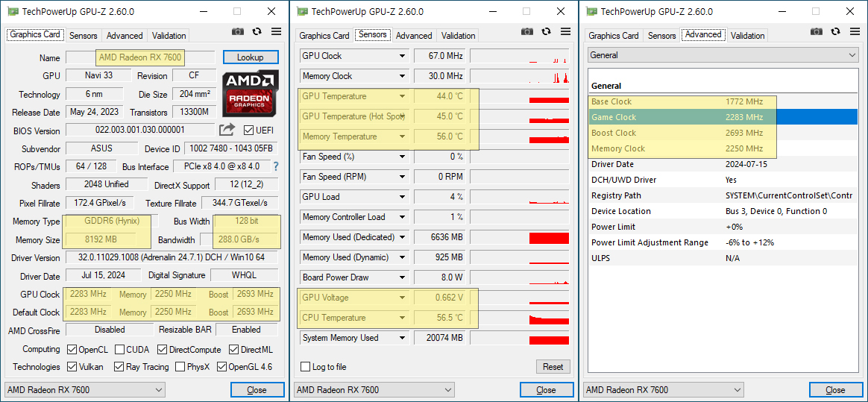The height and width of the screenshot is (402, 868).
Task: Select the Registry Path row
Action: (723, 195)
